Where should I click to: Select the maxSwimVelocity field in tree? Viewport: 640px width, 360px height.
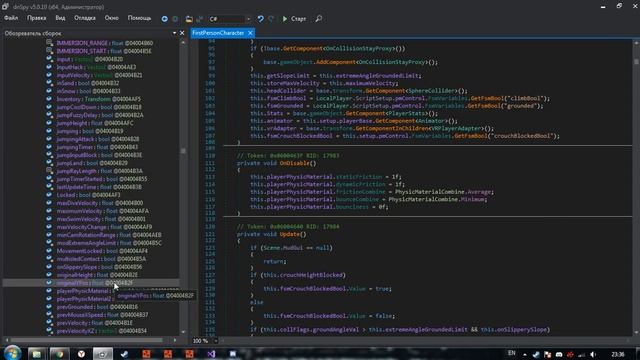pos(101,219)
